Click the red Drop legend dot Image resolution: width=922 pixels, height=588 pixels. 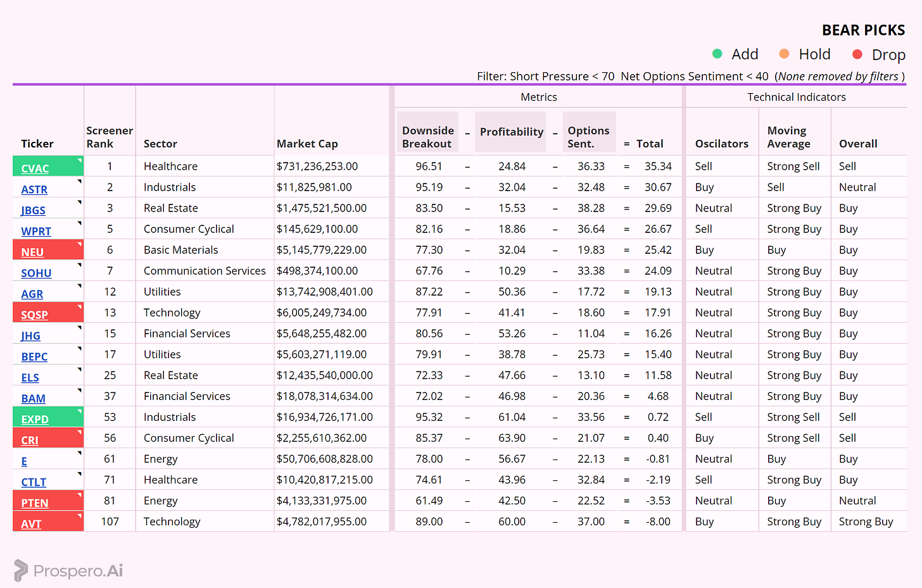click(x=857, y=54)
